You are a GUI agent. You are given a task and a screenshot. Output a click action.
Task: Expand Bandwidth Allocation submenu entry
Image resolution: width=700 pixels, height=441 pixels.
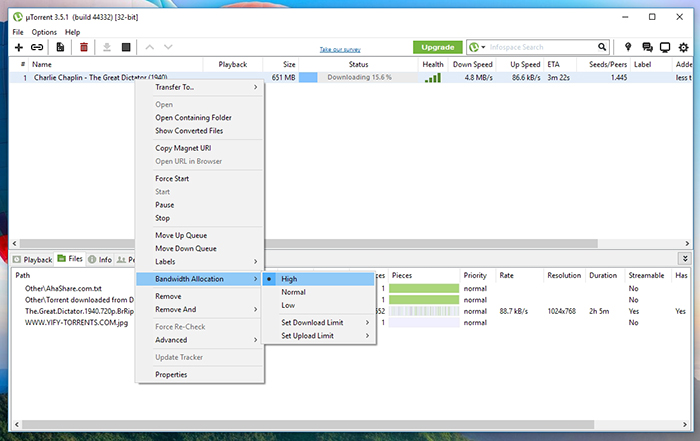pyautogui.click(x=200, y=279)
